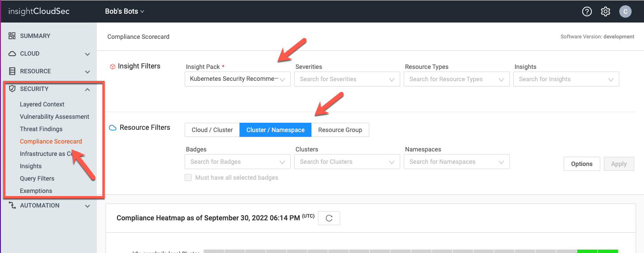
Task: Open the Badges dropdown
Action: click(238, 162)
